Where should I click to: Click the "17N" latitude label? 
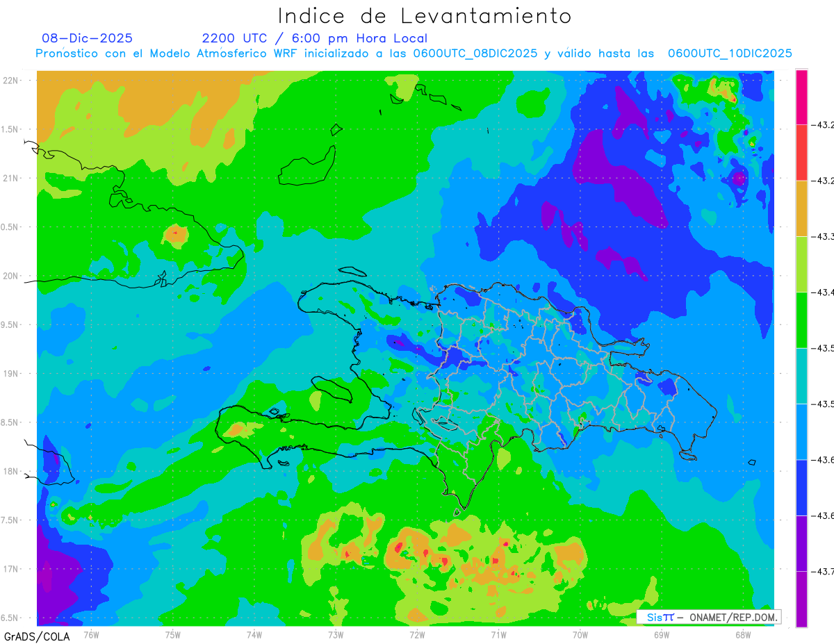(x=10, y=569)
